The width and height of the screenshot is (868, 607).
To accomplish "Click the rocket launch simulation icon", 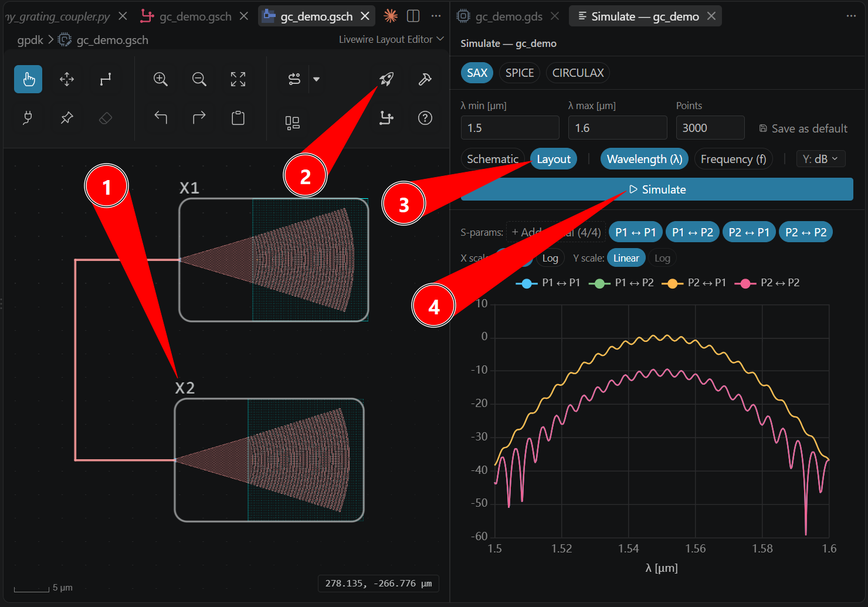I will click(386, 79).
